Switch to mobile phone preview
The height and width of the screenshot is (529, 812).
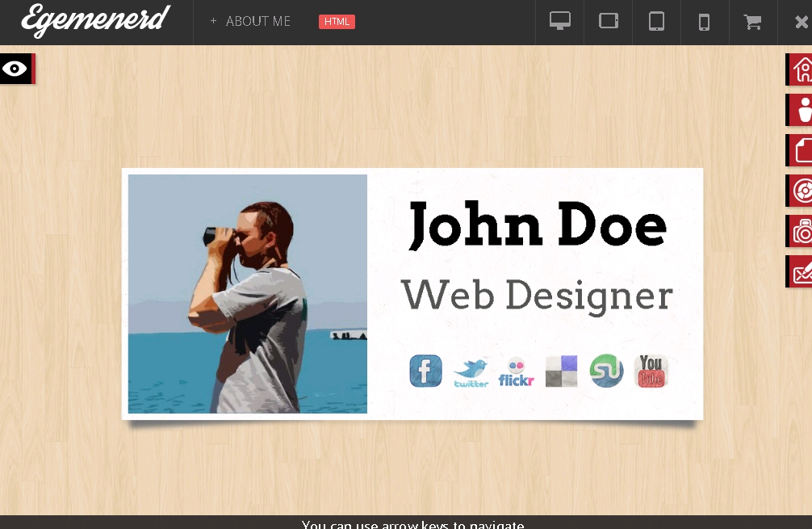click(704, 22)
